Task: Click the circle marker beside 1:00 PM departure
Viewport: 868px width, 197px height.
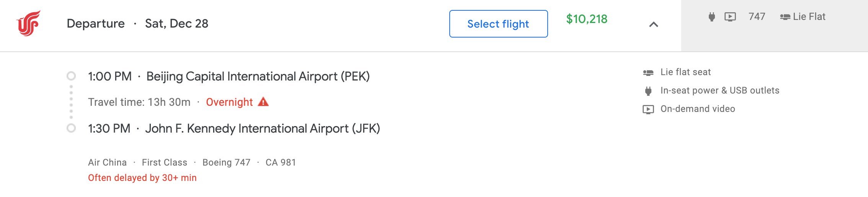Action: click(x=71, y=76)
